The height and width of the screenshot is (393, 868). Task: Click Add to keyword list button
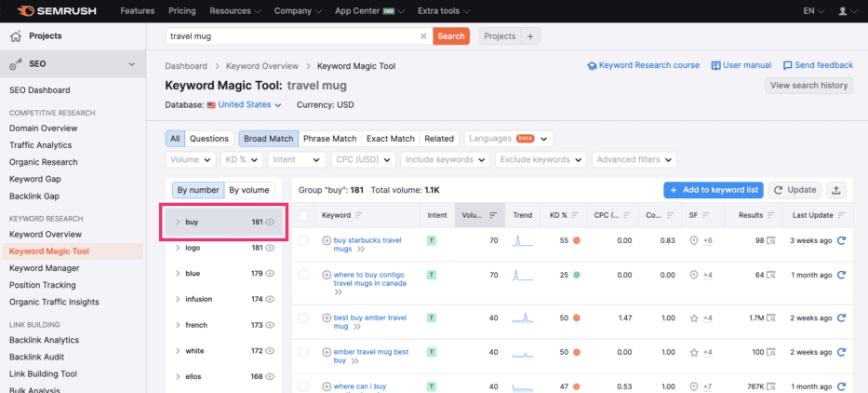(x=714, y=190)
